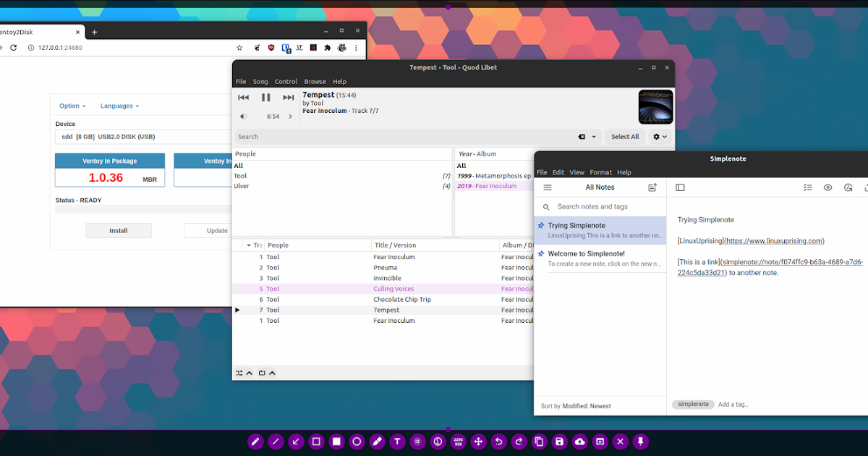
Task: Select the outlined rectangle tool
Action: coord(316,442)
